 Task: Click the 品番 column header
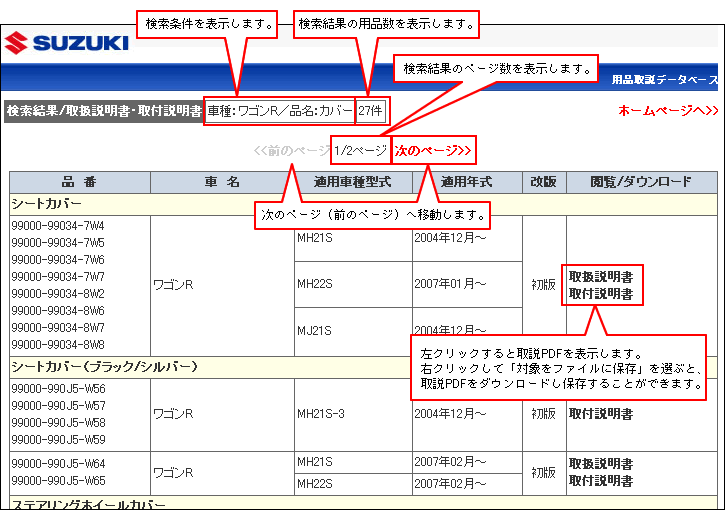79,182
